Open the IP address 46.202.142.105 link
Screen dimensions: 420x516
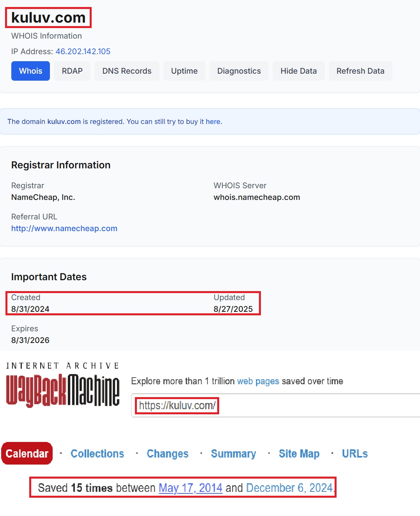pos(83,51)
